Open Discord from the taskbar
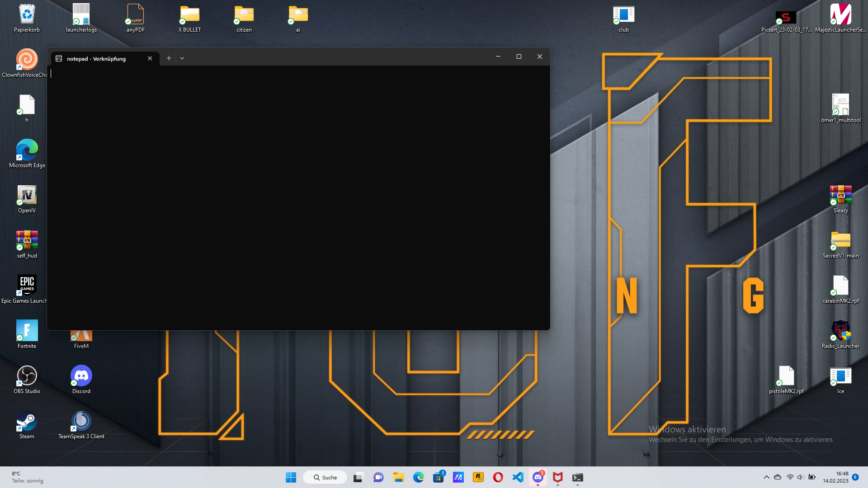This screenshot has width=868, height=488. pyautogui.click(x=538, y=477)
